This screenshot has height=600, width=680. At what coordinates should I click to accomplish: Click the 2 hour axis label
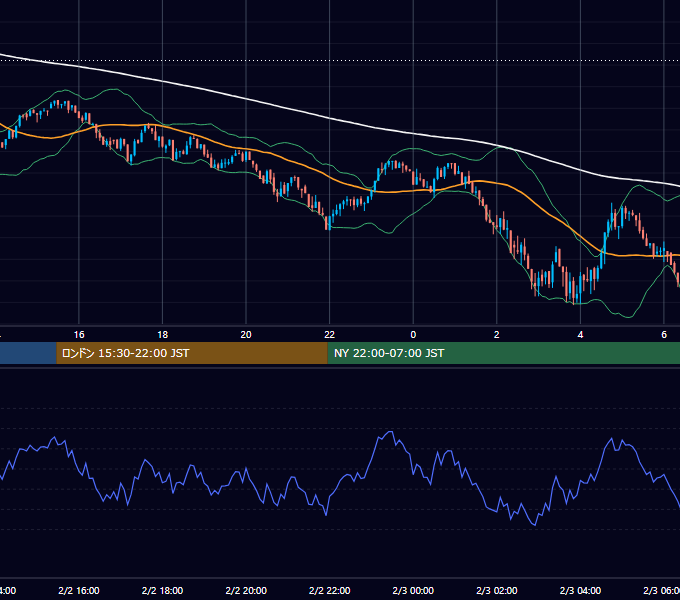tap(497, 335)
